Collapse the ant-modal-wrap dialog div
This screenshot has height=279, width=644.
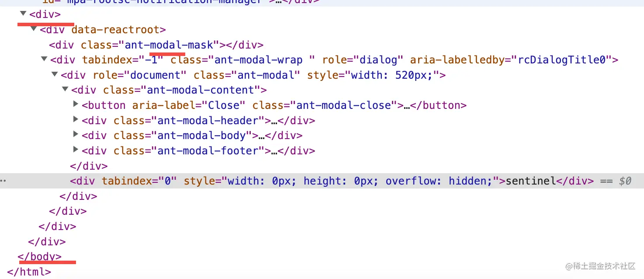(x=44, y=59)
